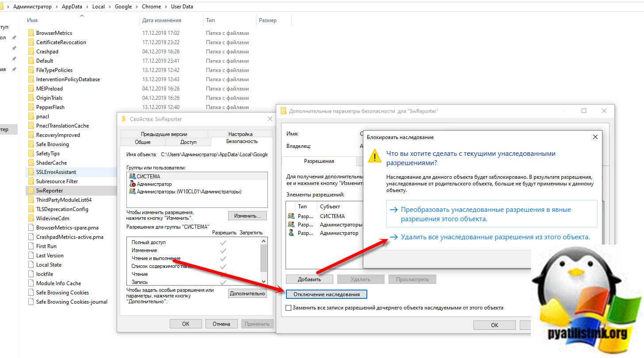Viewport: 644px width, 358px height.
Task: Select the Безопасность tab
Action: [242, 142]
